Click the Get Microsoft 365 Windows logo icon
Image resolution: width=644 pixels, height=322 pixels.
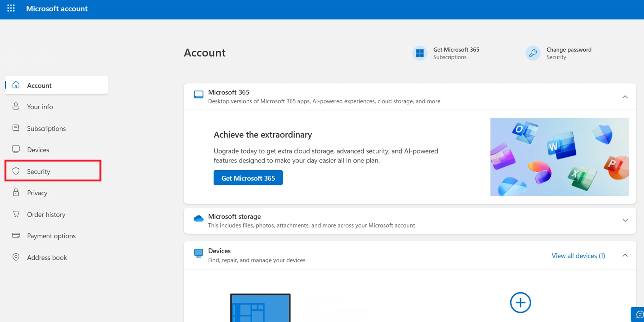420,53
